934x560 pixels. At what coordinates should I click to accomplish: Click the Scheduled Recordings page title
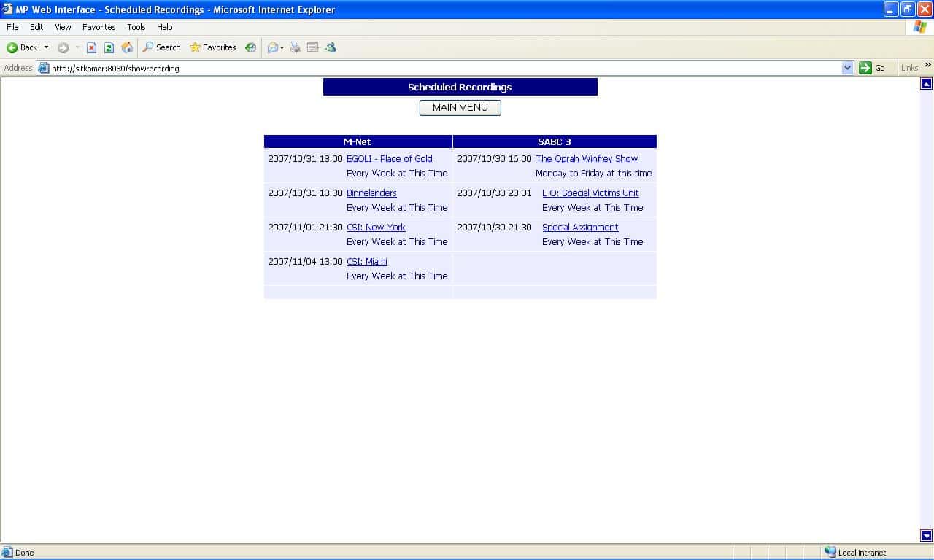[460, 87]
